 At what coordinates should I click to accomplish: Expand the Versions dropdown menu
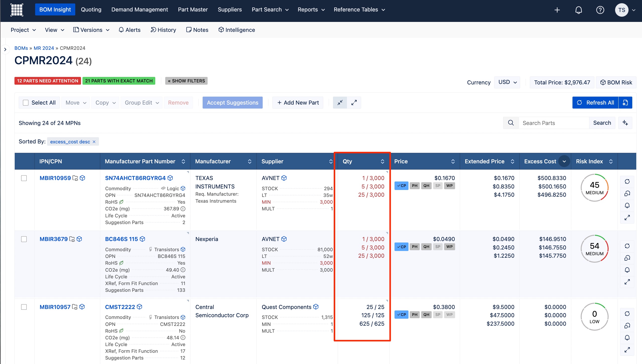click(x=91, y=30)
